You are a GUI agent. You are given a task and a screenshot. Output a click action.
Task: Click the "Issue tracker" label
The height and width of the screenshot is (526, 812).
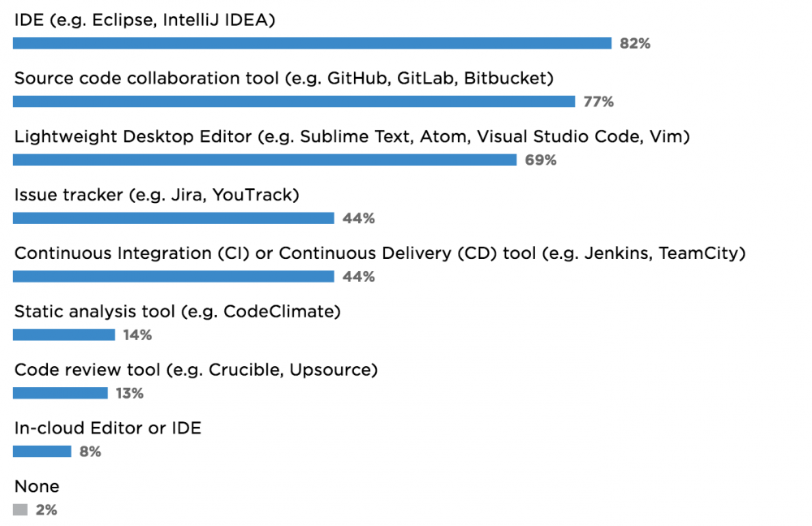coord(158,196)
